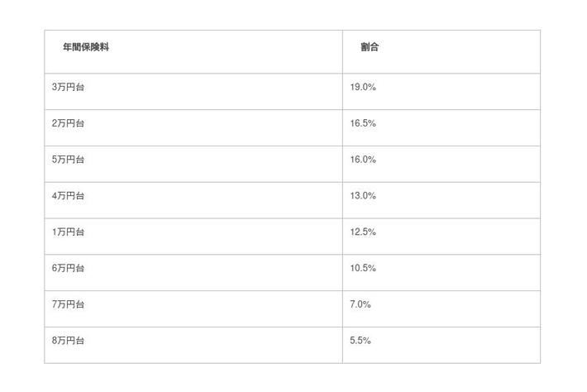Click the 12.5% percentage cell
The width and height of the screenshot is (587, 392).
tap(363, 232)
